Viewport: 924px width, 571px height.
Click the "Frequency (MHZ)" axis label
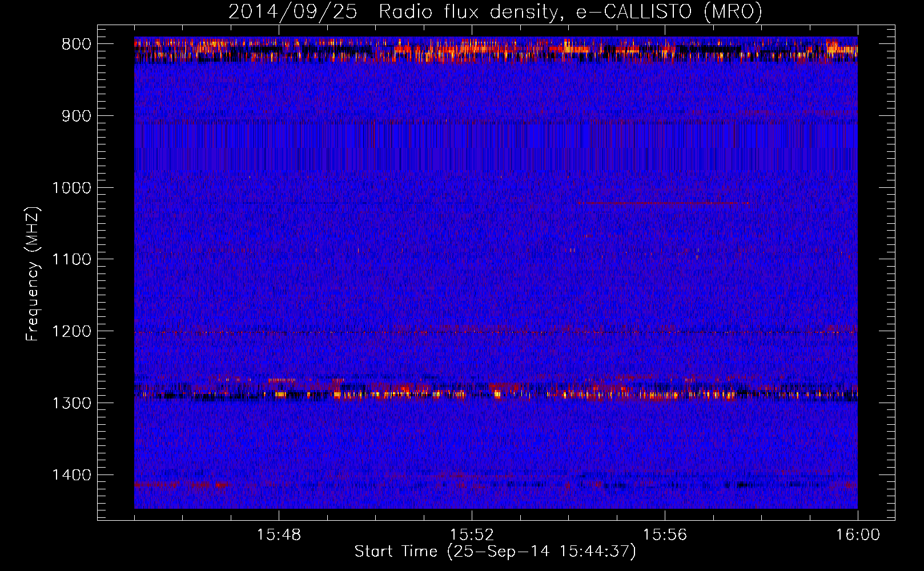33,274
